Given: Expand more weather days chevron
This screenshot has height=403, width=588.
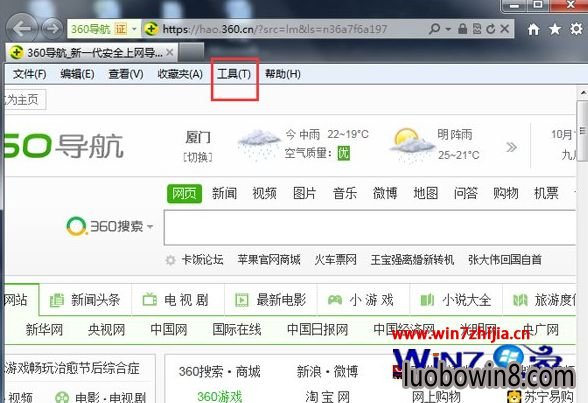Looking at the screenshot, I should pos(512,147).
